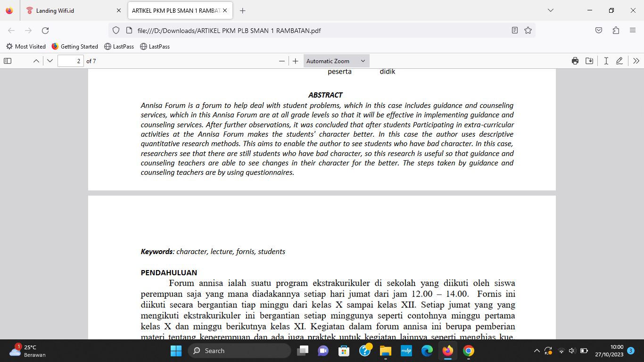Open the Extensions panel
Screen dimensions: 644x362
616,31
